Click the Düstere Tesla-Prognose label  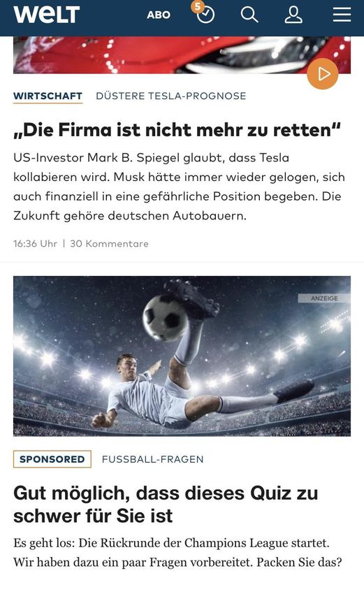pyautogui.click(x=171, y=96)
